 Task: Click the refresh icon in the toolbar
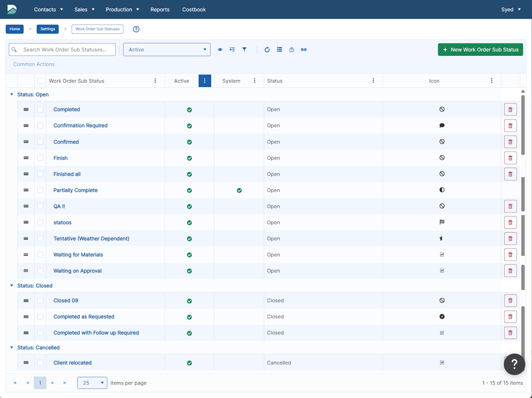[x=267, y=49]
